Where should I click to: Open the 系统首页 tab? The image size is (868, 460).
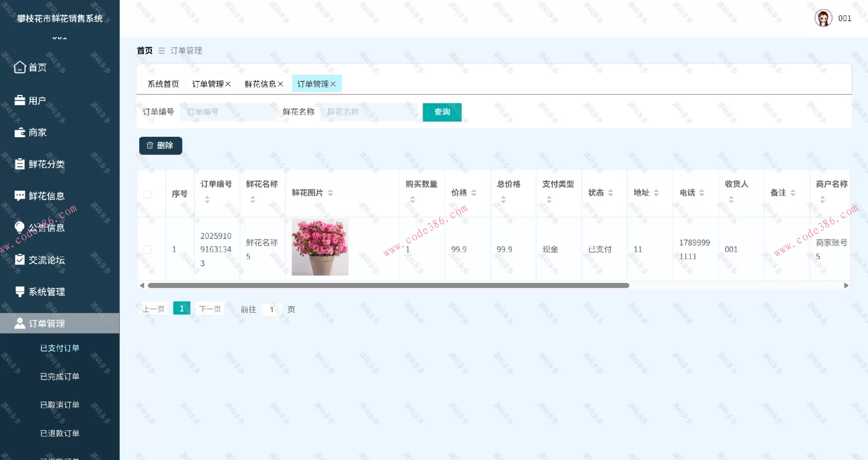coord(163,83)
